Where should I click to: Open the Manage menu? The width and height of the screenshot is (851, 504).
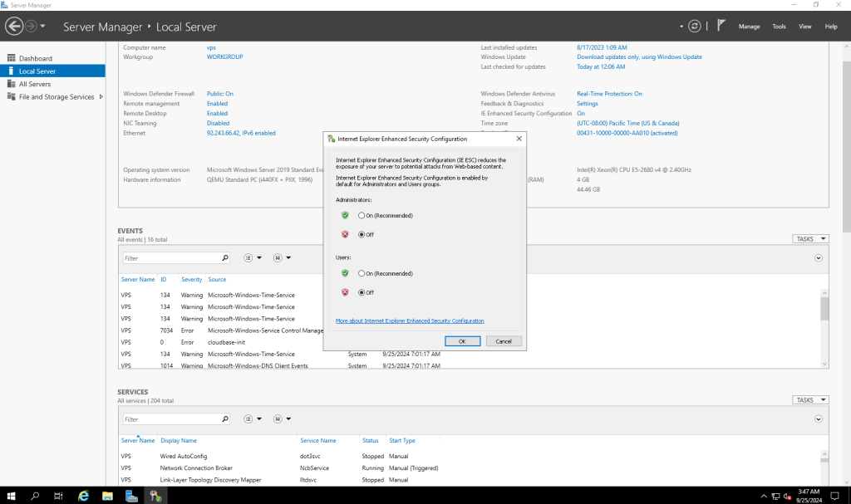749,27
